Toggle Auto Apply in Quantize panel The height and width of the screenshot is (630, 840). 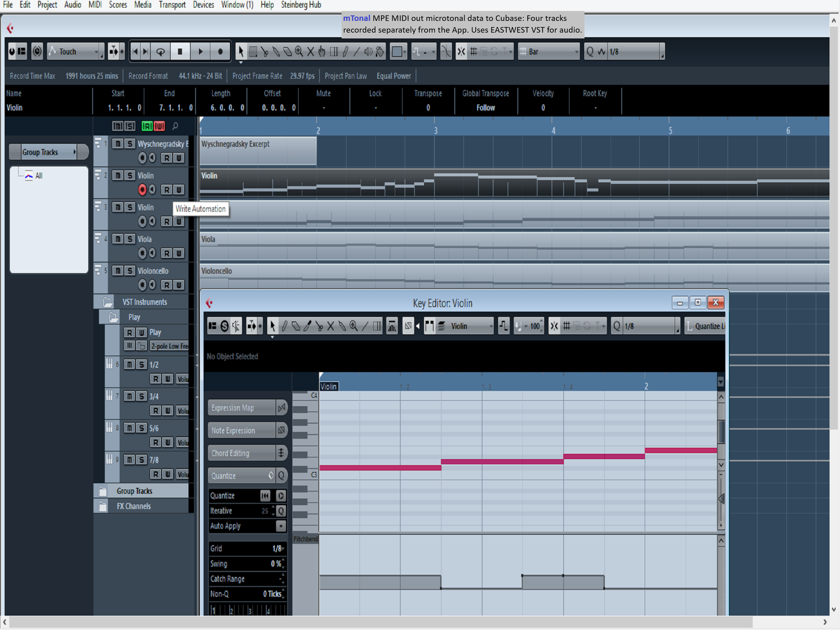(x=281, y=526)
